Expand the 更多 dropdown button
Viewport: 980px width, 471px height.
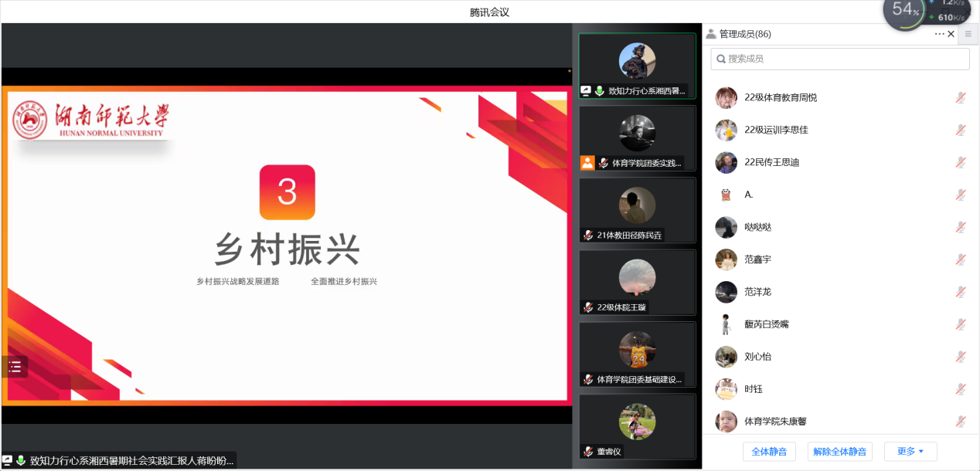910,452
